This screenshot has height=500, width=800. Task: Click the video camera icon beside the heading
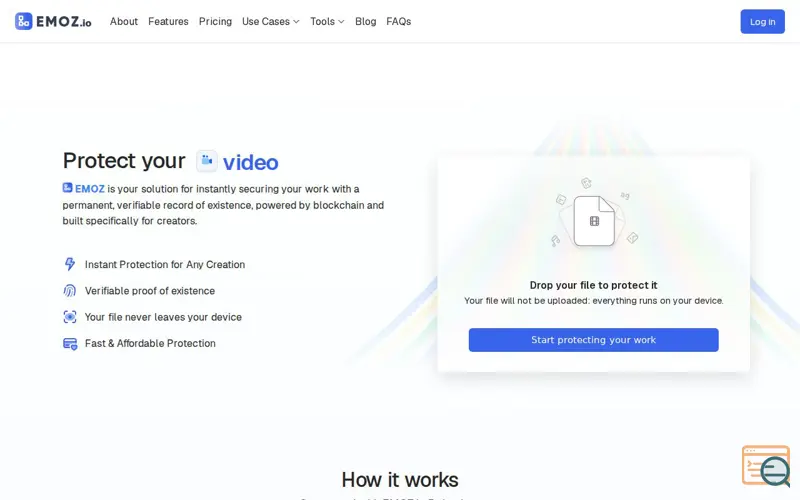coord(207,161)
